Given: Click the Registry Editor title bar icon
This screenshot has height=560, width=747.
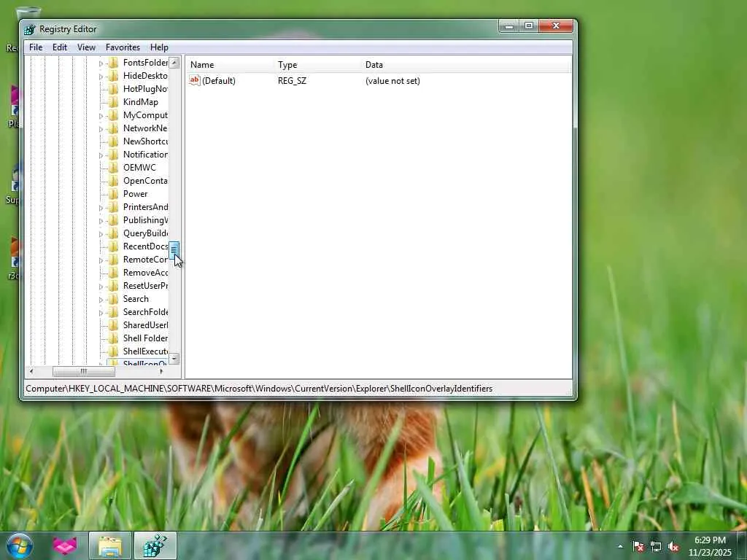Looking at the screenshot, I should [29, 29].
